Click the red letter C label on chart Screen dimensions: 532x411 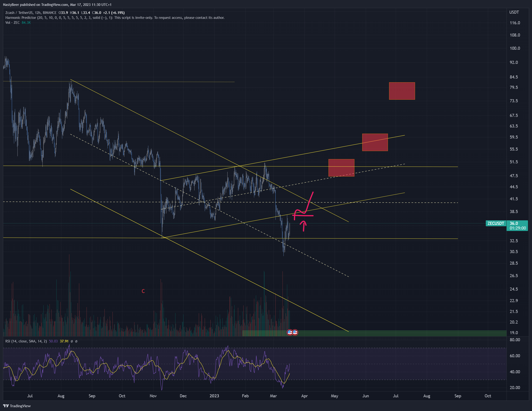143,291
